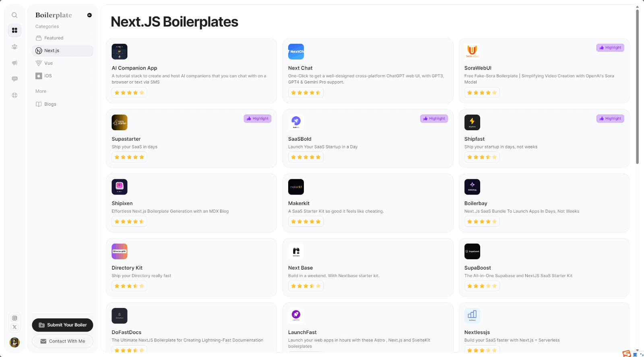Click the star rating on Supastarter

pyautogui.click(x=129, y=157)
